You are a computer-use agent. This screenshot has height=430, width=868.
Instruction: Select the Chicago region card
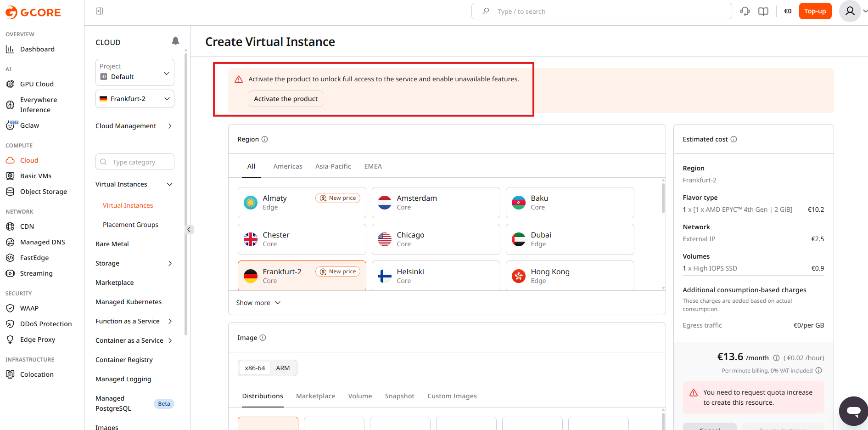point(436,239)
